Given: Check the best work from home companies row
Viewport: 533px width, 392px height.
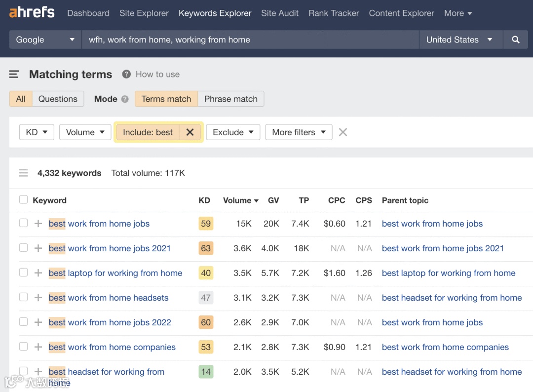Looking at the screenshot, I should click(x=24, y=347).
